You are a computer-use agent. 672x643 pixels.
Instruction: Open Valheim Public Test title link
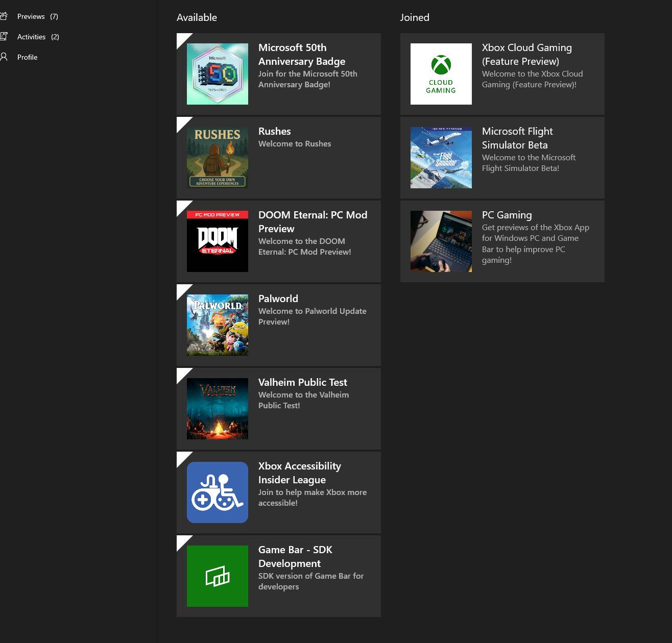303,382
